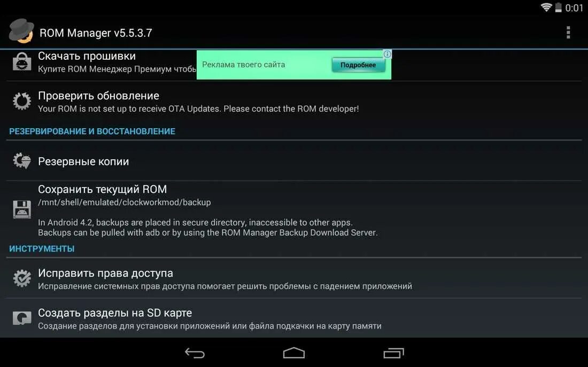The width and height of the screenshot is (588, 367).
Task: Click the Скачать прошивки padlock icon
Action: (x=22, y=61)
